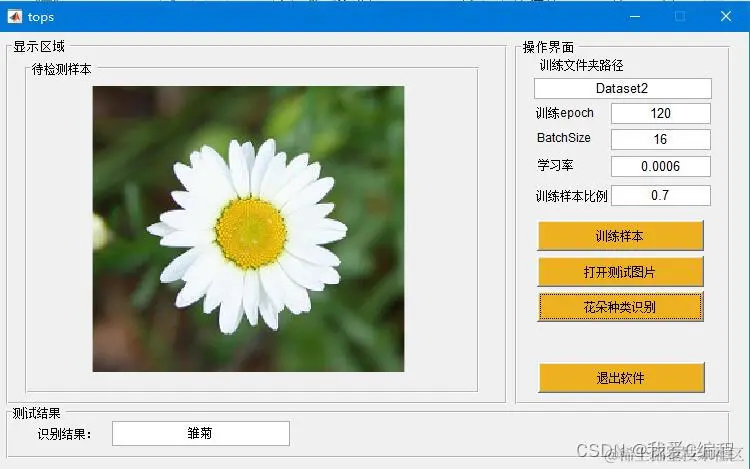Click the 训练文件夹路径 label
750x469 pixels.
tap(581, 65)
